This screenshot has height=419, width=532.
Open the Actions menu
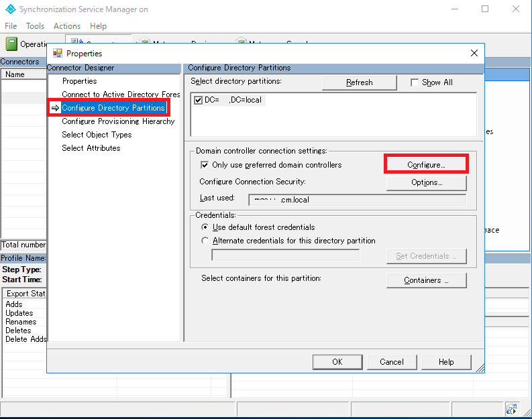[x=67, y=26]
